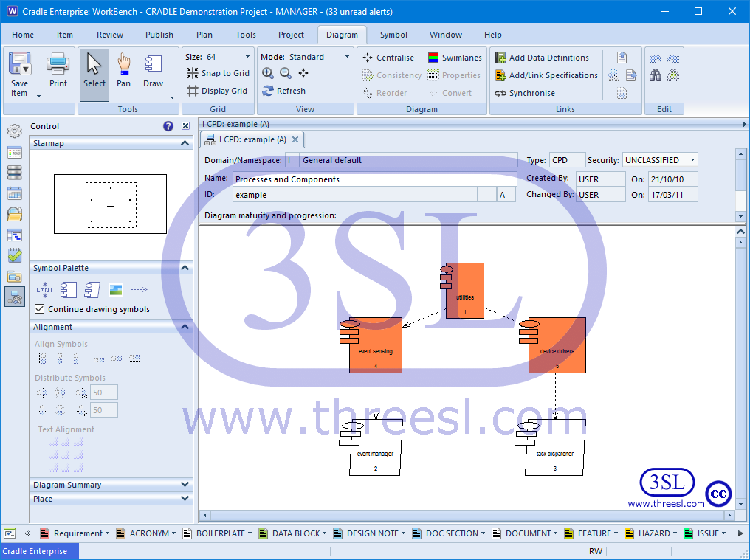
Task: Refresh the diagram view
Action: pos(283,91)
